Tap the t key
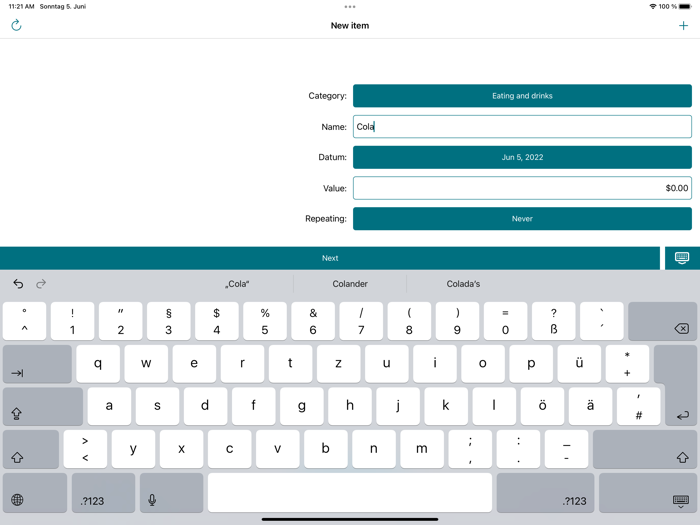The width and height of the screenshot is (700, 525). click(290, 364)
